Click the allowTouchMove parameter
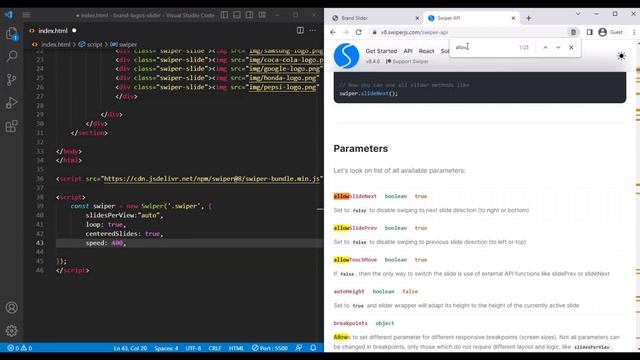This screenshot has width=640, height=360. pyautogui.click(x=355, y=260)
